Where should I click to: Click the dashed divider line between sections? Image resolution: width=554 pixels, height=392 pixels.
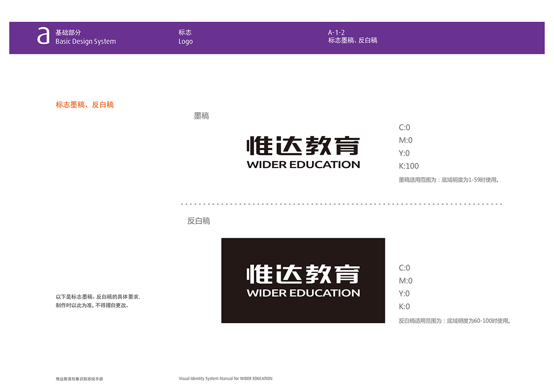coord(341,204)
